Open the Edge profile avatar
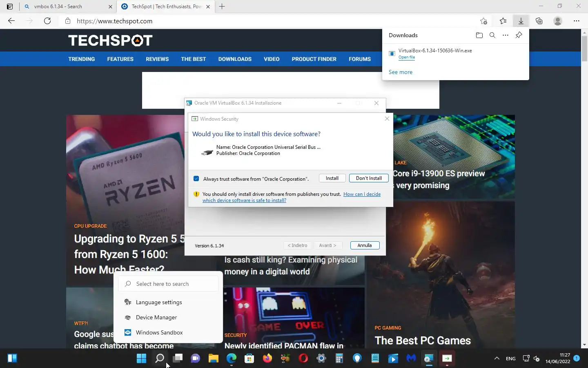588x368 pixels. tap(558, 21)
